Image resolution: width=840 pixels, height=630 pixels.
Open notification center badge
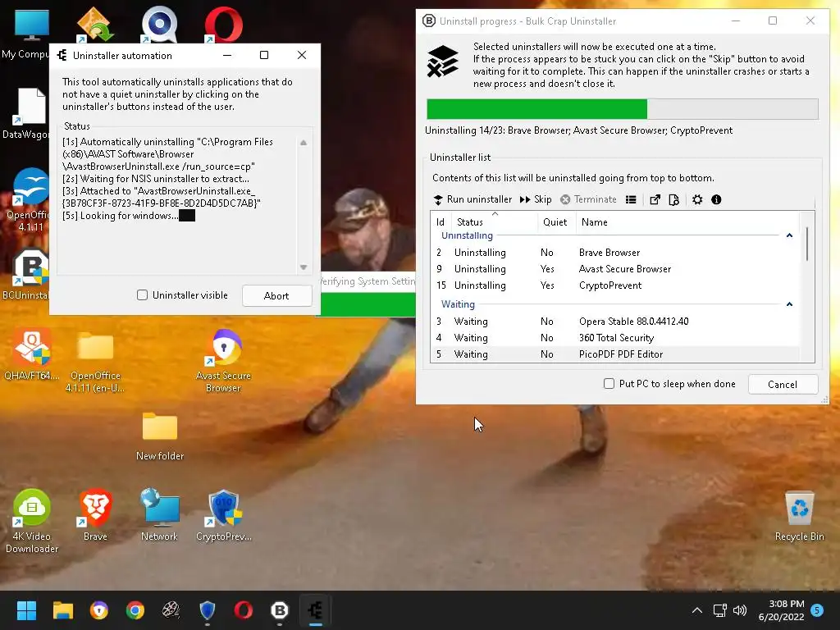817,609
